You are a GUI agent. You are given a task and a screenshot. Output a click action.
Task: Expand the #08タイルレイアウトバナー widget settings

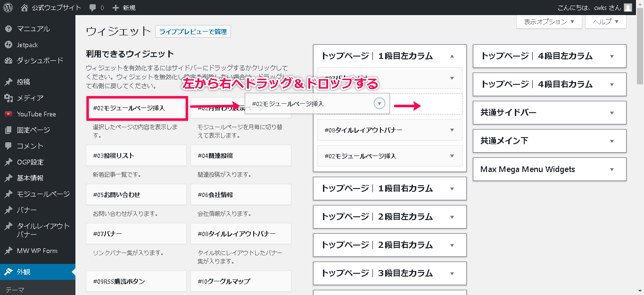click(452, 130)
